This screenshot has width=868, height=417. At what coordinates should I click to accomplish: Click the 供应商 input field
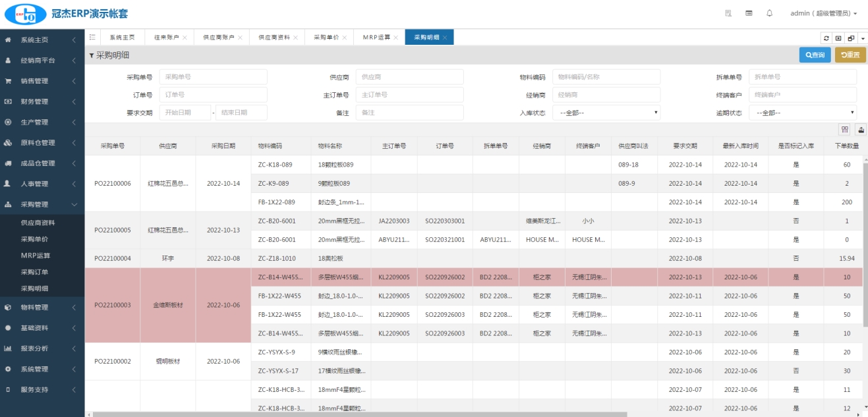pos(409,77)
